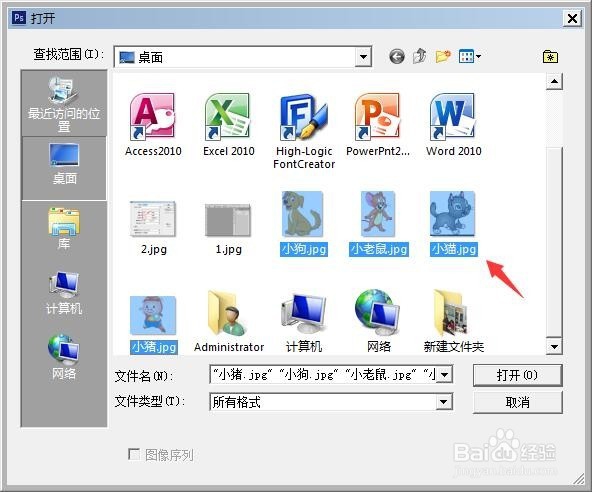Expand the file name (文件名) dropdown arrow
The width and height of the screenshot is (592, 492).
[x=444, y=375]
